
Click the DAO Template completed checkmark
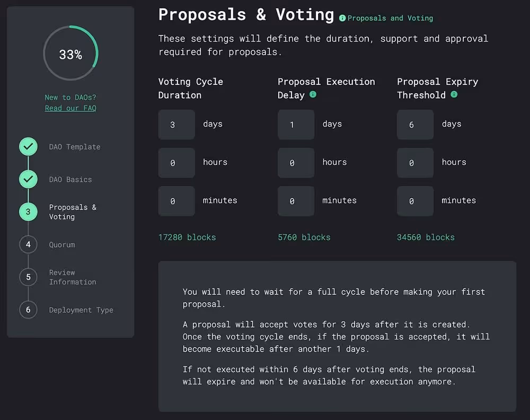pyautogui.click(x=28, y=147)
